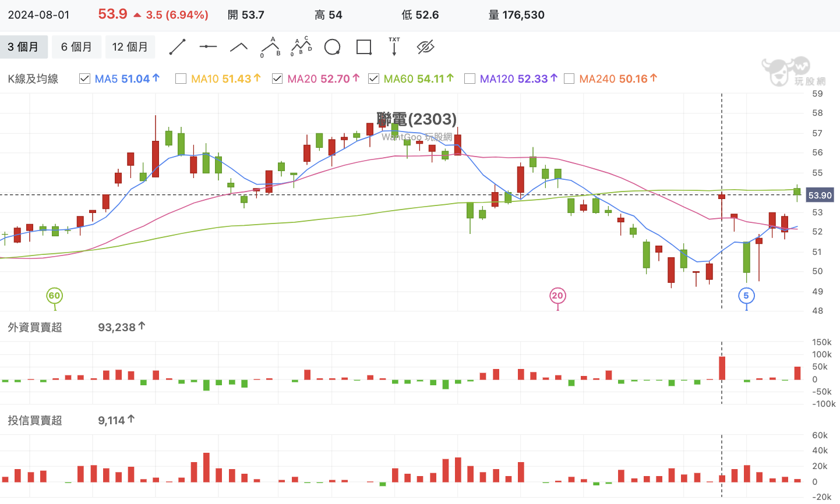Click the MA60 54.11 label
Image resolution: width=840 pixels, height=504 pixels.
pyautogui.click(x=419, y=79)
